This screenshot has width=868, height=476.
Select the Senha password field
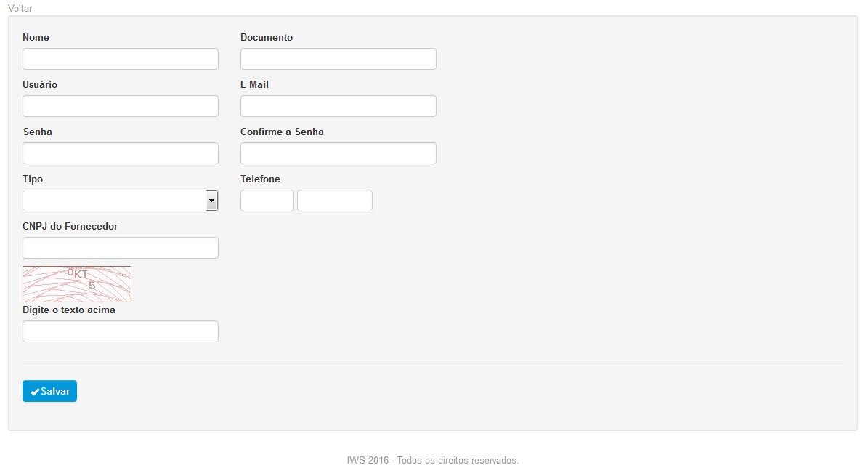pos(120,153)
